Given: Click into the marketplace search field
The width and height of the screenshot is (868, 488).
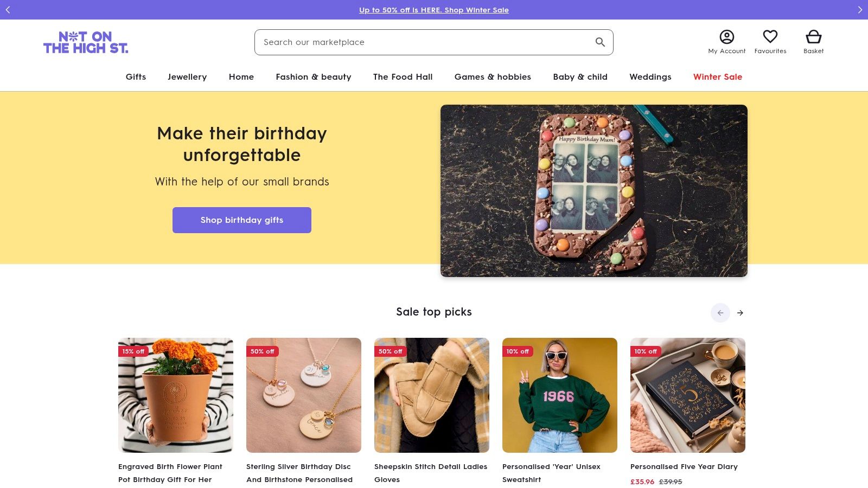Looking at the screenshot, I should [x=423, y=42].
